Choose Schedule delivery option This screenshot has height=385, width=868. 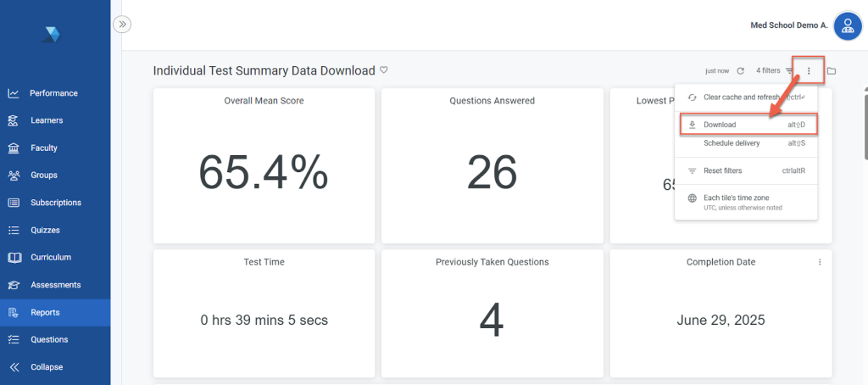click(732, 143)
